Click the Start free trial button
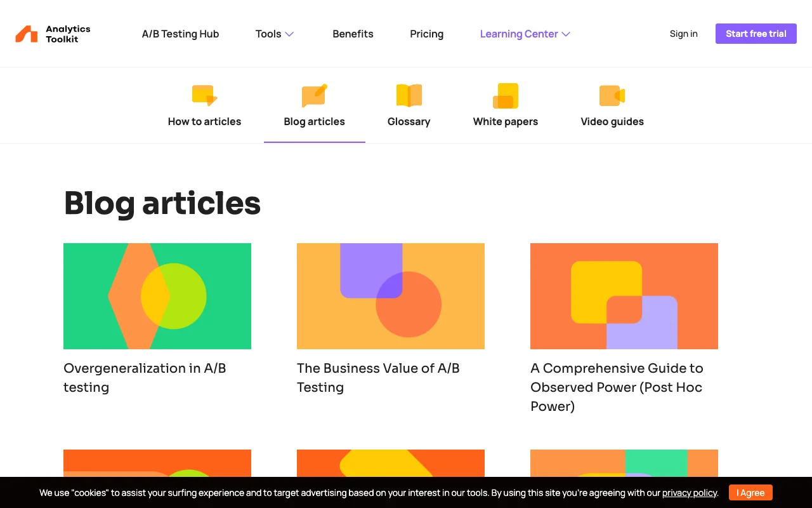This screenshot has height=508, width=812. click(x=756, y=34)
